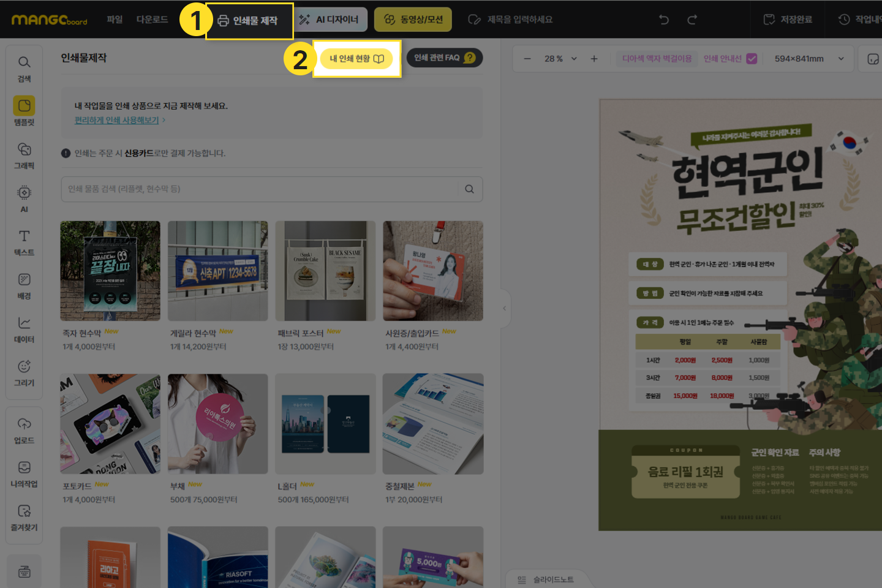Select the L홀더 product thumbnail
The image size is (882, 588).
pos(325,424)
